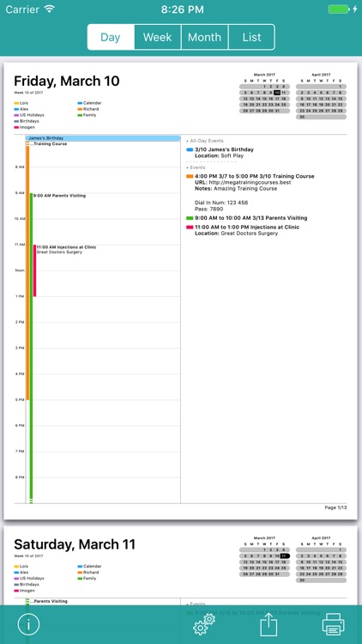Tap the Week 10 of 2017 label under Friday

(x=28, y=93)
